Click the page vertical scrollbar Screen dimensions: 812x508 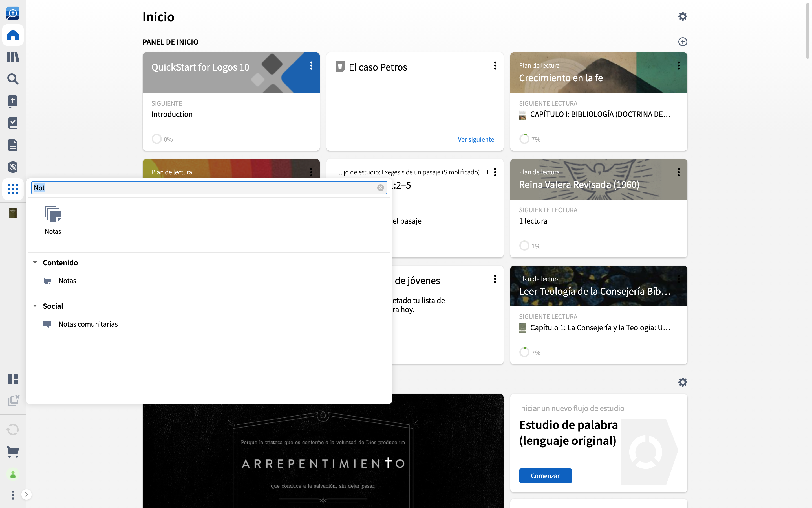pos(808,31)
